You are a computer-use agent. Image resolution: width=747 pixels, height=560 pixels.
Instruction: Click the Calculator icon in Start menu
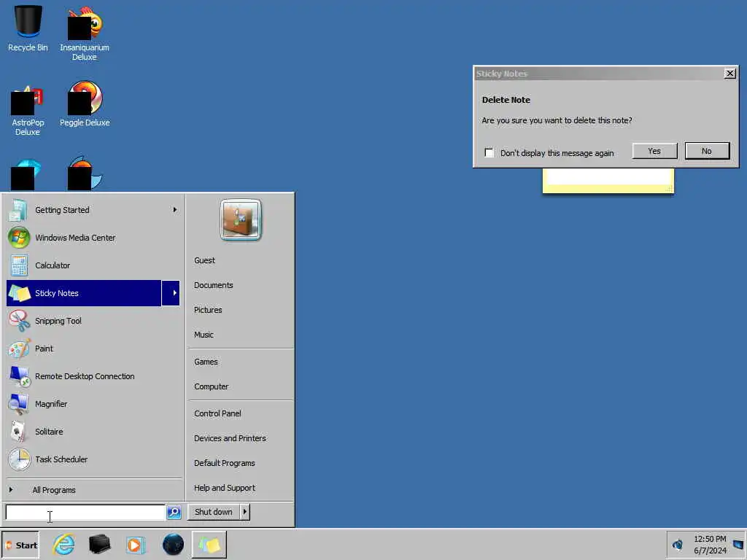tap(19, 265)
